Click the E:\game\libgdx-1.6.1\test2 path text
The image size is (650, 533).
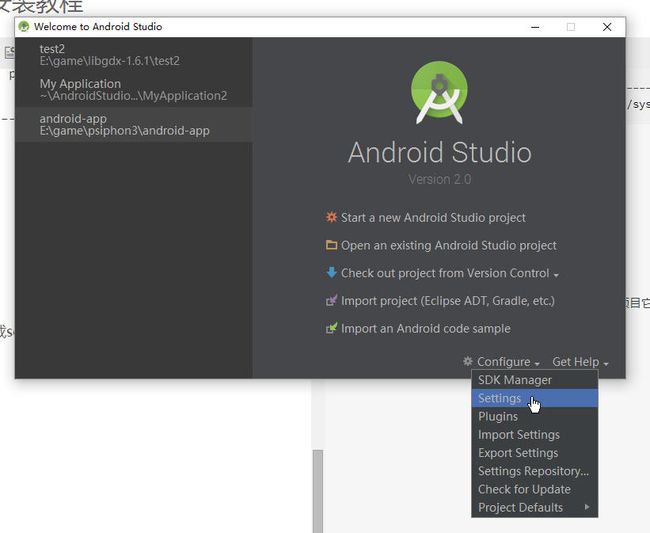pyautogui.click(x=109, y=61)
